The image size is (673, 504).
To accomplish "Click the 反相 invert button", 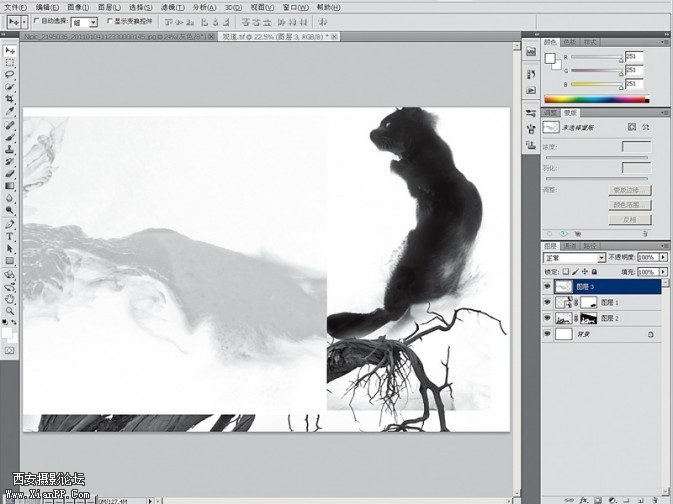I will (x=630, y=219).
